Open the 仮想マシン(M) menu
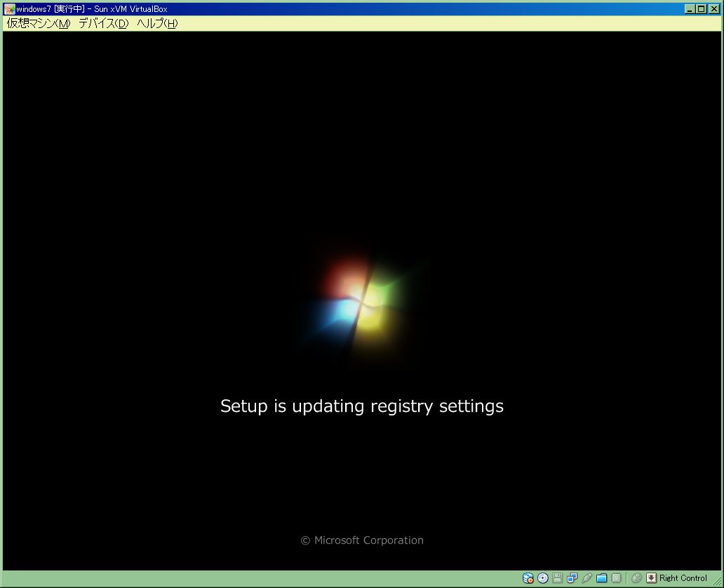This screenshot has height=588, width=724. tap(39, 23)
